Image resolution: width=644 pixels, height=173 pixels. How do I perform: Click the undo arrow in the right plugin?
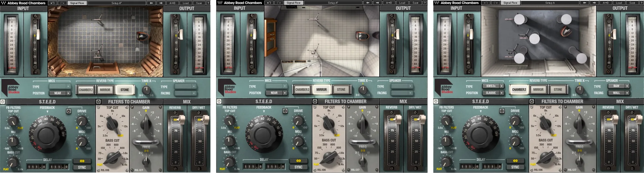[x=486, y=3]
